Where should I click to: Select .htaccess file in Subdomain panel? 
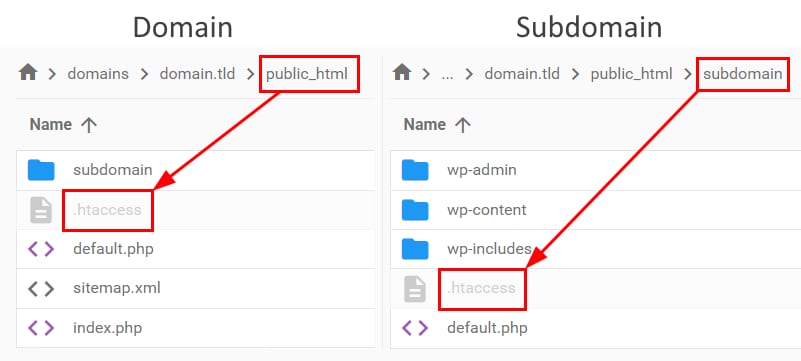481,288
